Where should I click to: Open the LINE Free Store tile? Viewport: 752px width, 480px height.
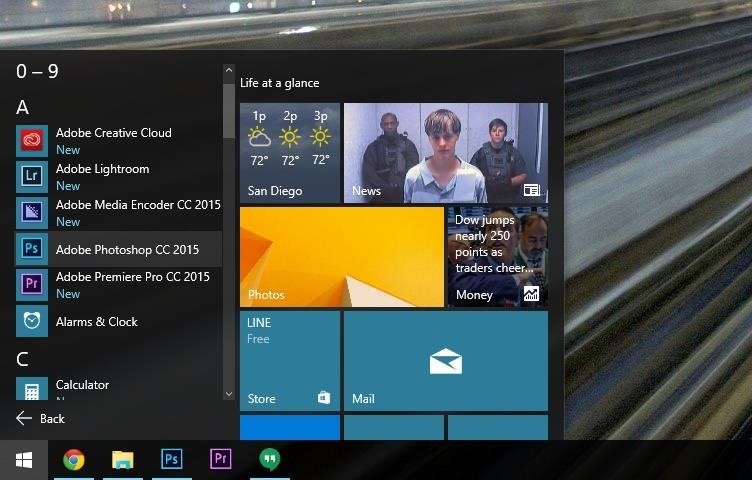[290, 361]
